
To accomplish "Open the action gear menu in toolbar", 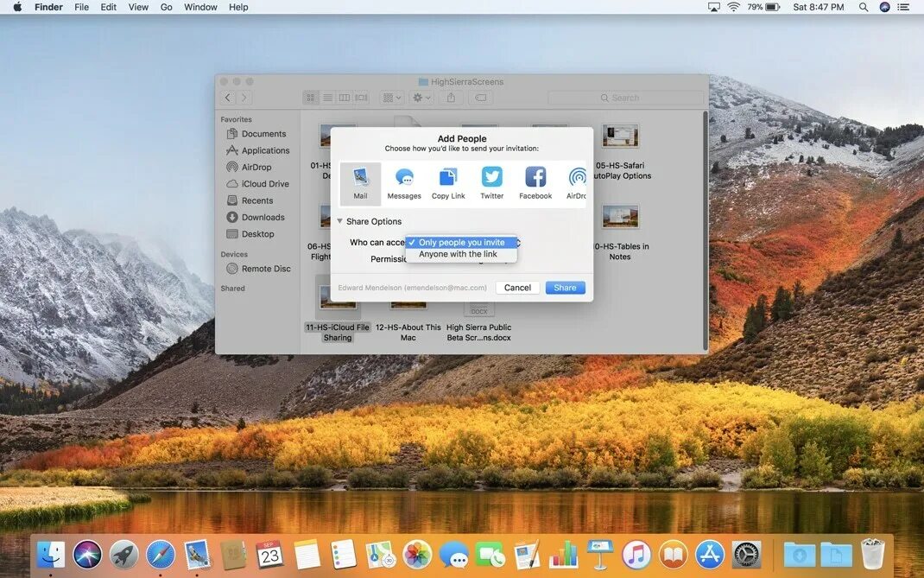I will coord(420,98).
